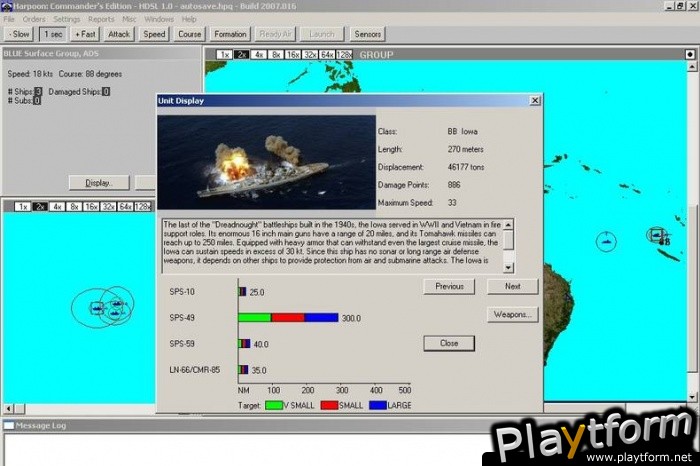Image resolution: width=700 pixels, height=466 pixels.
Task: Open the Settings menu
Action: 67,19
